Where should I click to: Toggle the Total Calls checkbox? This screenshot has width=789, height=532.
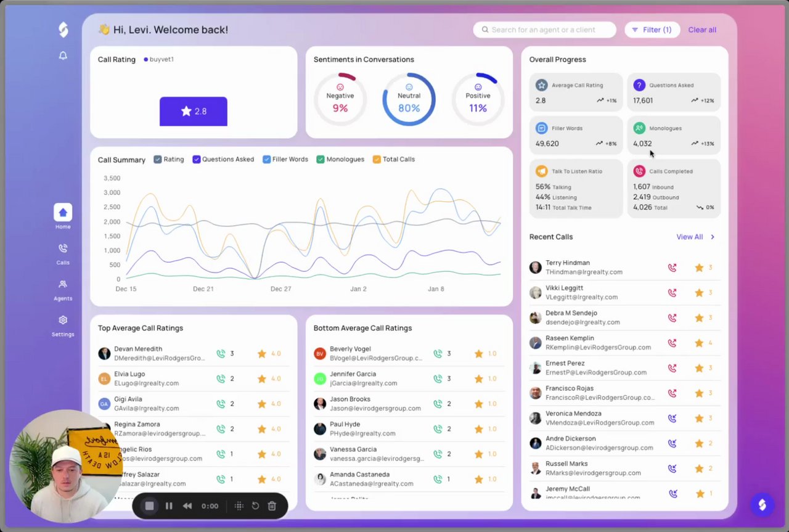pos(377,159)
